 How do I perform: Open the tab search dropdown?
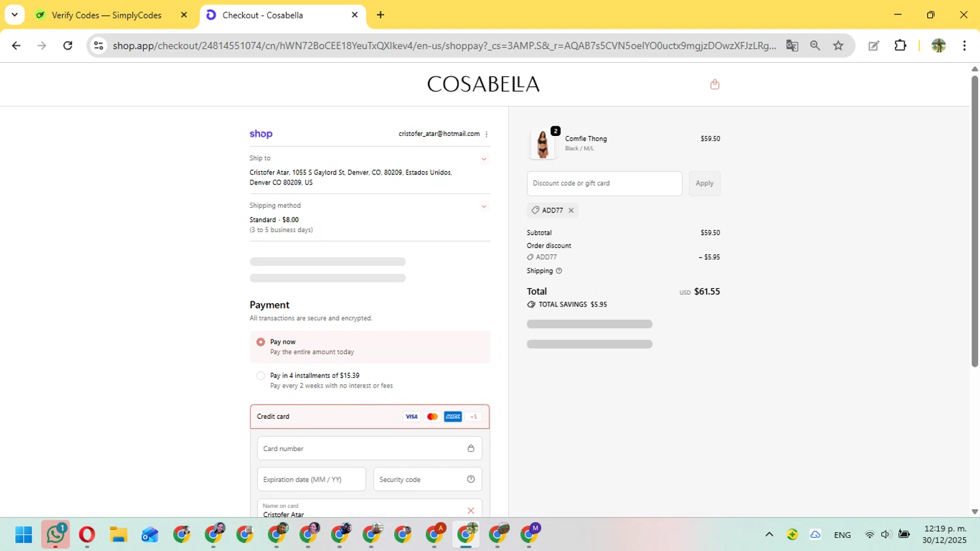[x=14, y=15]
